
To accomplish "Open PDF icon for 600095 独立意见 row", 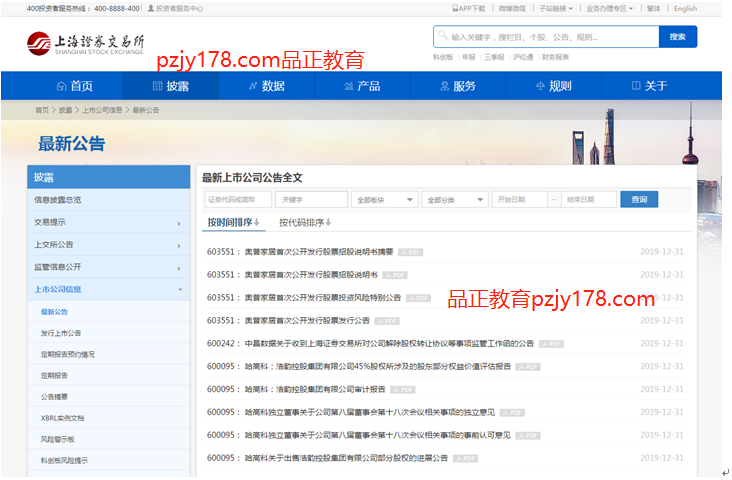I will click(512, 413).
